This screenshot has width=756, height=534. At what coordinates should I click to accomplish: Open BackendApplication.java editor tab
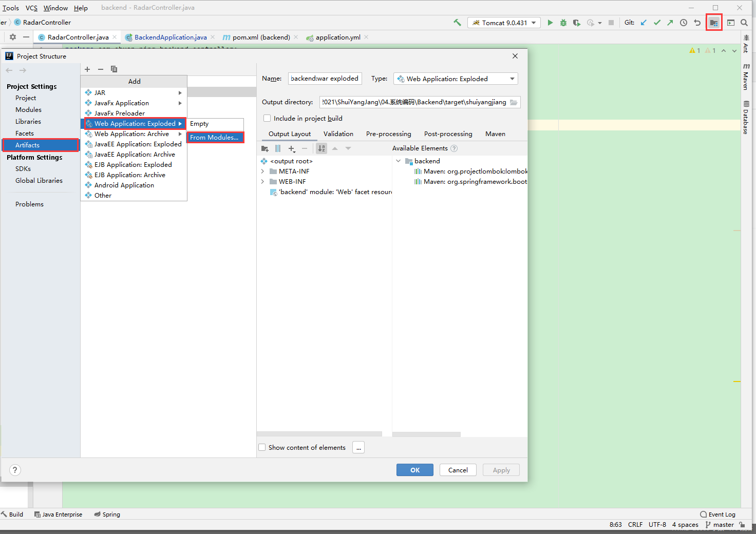pyautogui.click(x=171, y=37)
